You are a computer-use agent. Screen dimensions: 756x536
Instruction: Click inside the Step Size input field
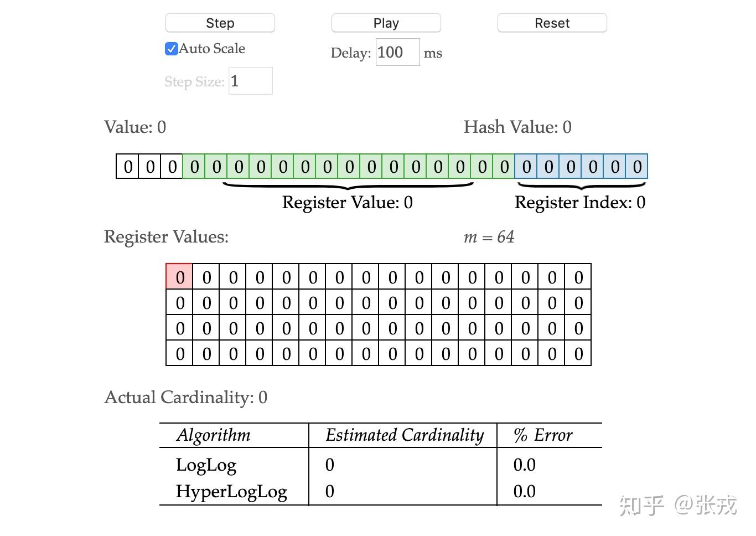[x=250, y=80]
